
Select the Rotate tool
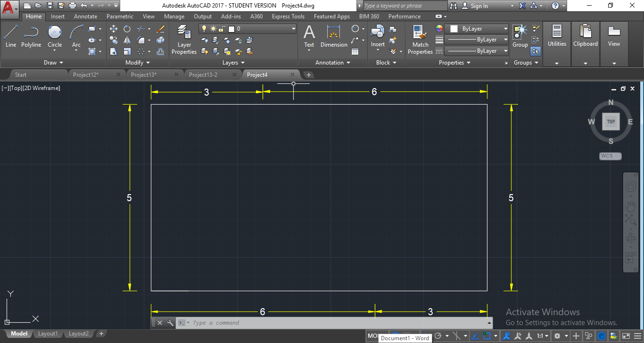pos(127,29)
